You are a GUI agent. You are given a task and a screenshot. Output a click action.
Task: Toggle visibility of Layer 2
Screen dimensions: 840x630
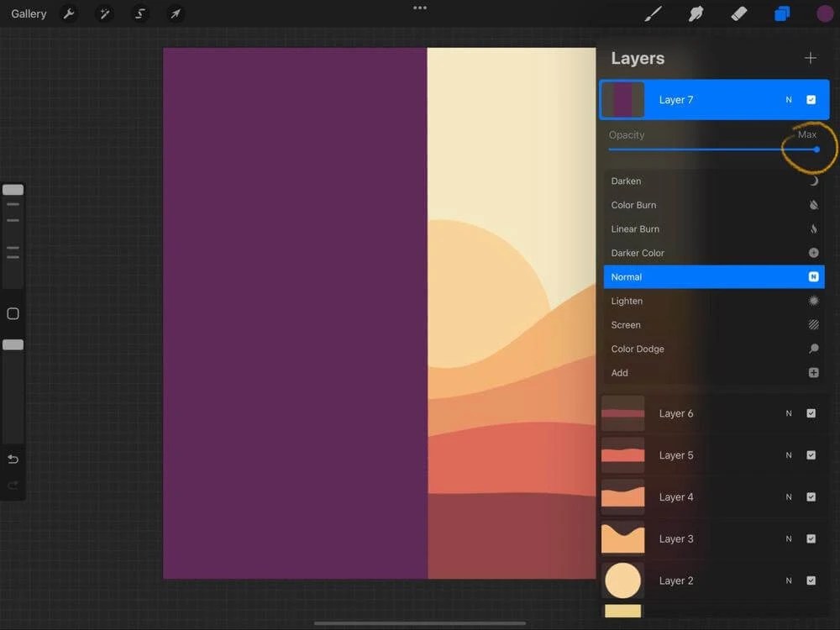pyautogui.click(x=811, y=580)
